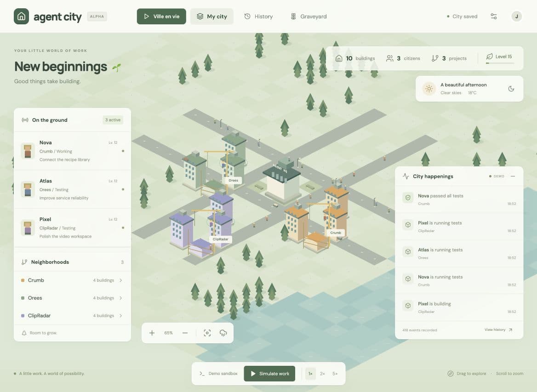Viewport: 537px width, 392px height.
Task: Click Improve service reliability task text
Action: coord(64,198)
